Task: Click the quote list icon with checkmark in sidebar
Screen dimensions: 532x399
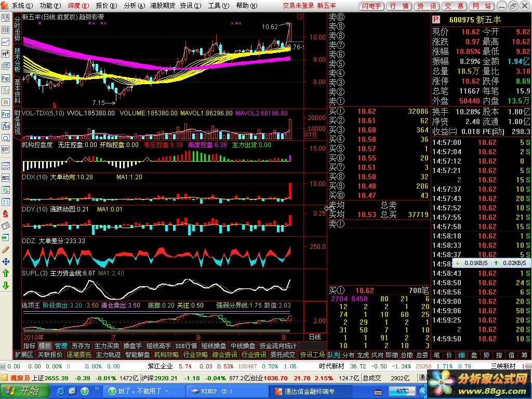Action: (x=5, y=18)
